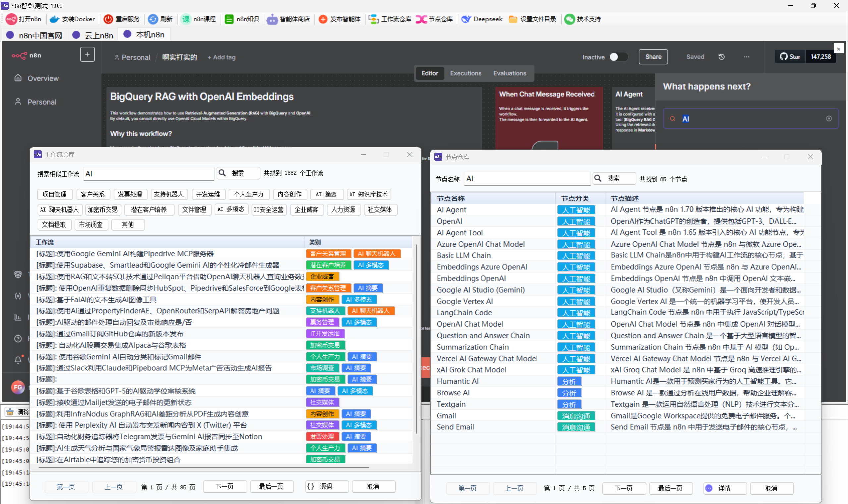Image resolution: width=848 pixels, height=504 pixels.
Task: Click the 重启服务 power icon
Action: click(x=108, y=19)
